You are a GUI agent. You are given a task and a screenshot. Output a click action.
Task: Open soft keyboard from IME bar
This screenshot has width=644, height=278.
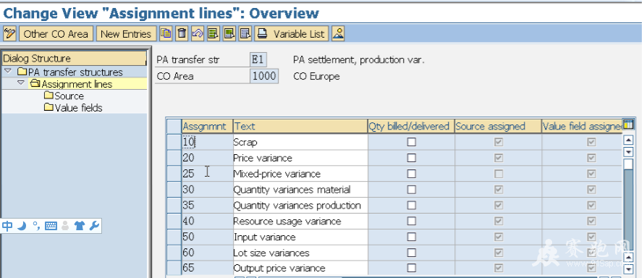click(x=51, y=225)
